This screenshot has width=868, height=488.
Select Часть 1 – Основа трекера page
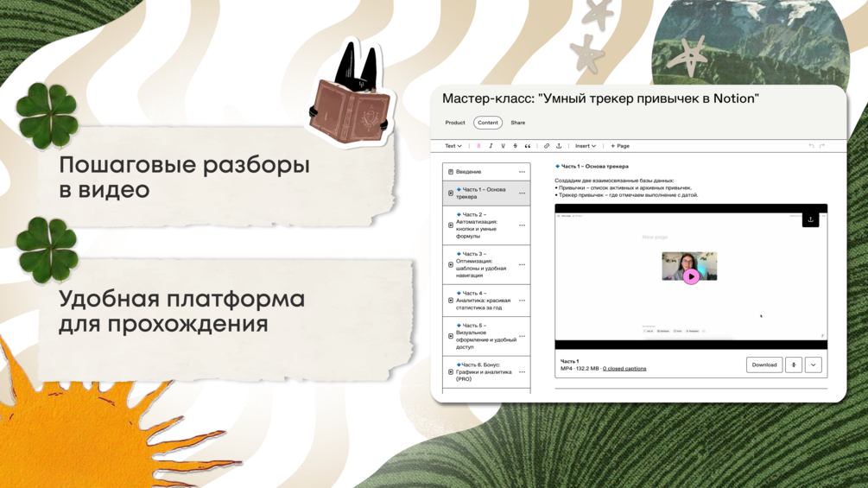(x=486, y=193)
